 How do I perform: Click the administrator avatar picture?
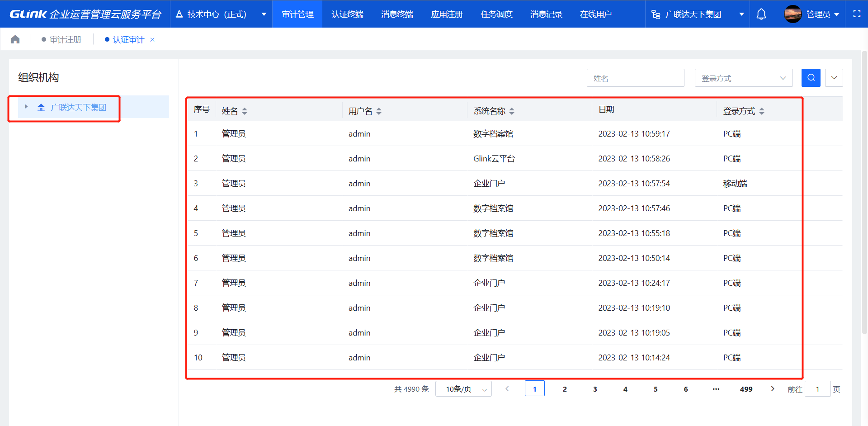793,14
